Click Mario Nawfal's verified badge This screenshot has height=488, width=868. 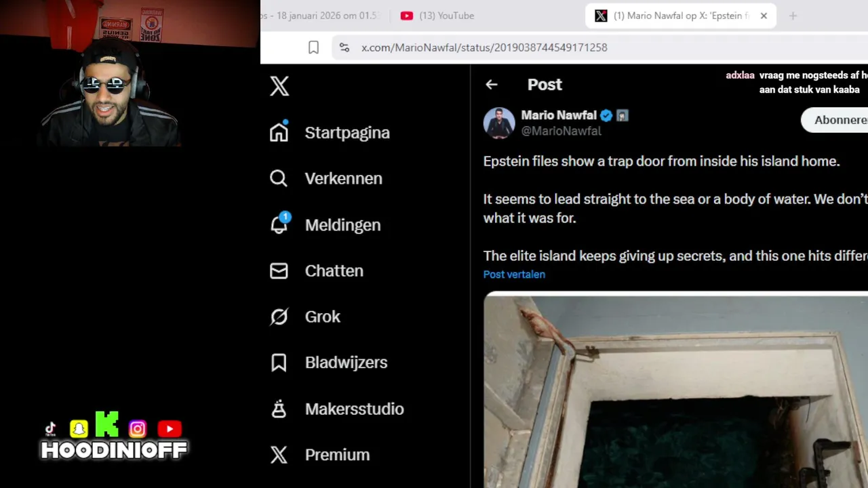[x=606, y=116]
